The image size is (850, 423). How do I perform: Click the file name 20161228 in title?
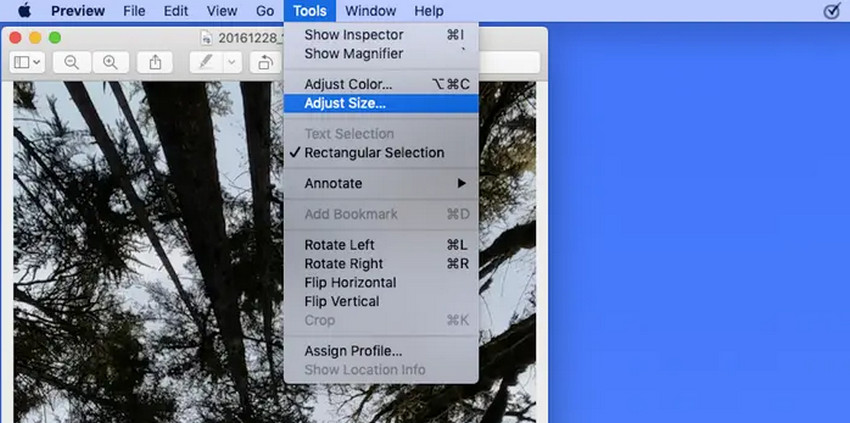[x=250, y=38]
